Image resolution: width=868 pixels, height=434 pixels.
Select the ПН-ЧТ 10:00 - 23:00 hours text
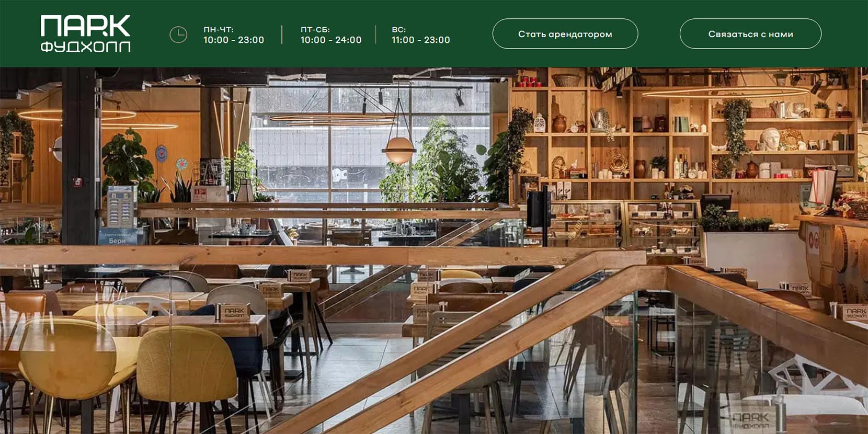point(234,35)
